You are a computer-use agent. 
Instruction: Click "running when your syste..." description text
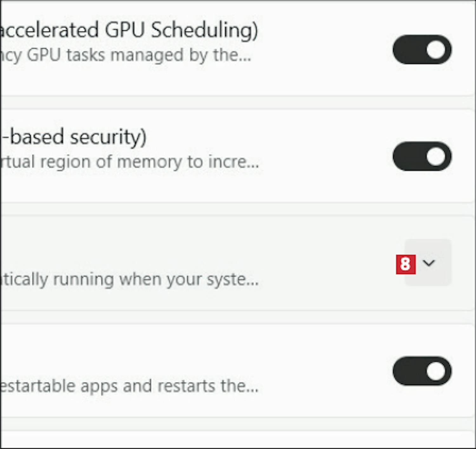tap(155, 279)
